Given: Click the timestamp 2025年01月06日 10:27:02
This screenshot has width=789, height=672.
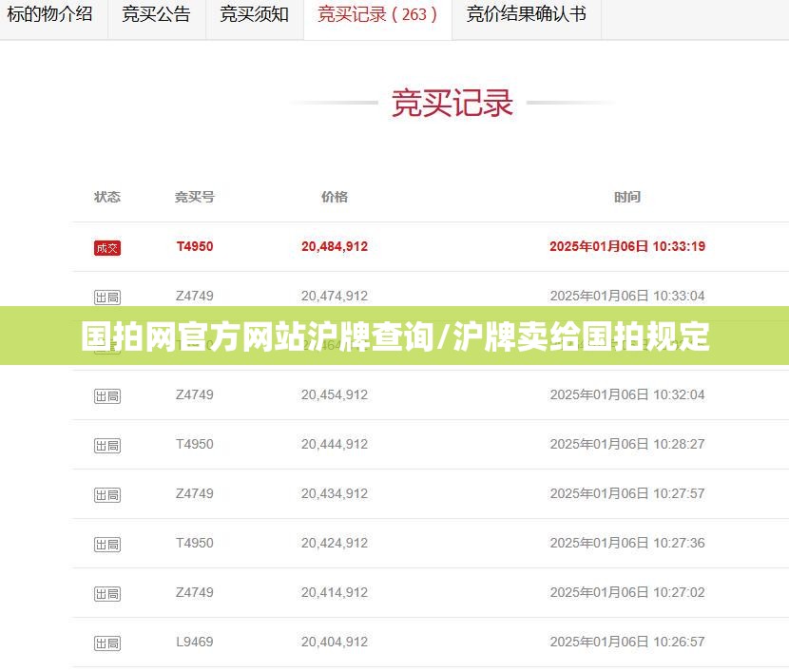Looking at the screenshot, I should pos(627,592).
